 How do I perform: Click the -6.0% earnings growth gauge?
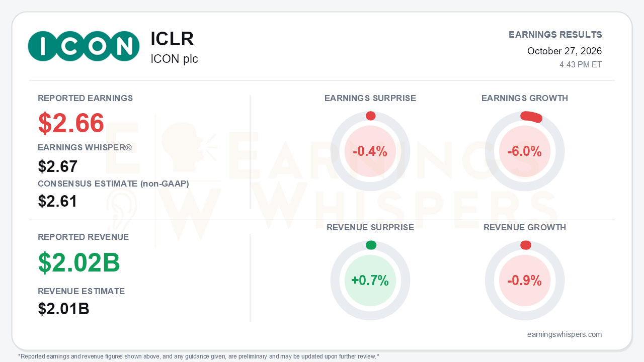525,151
